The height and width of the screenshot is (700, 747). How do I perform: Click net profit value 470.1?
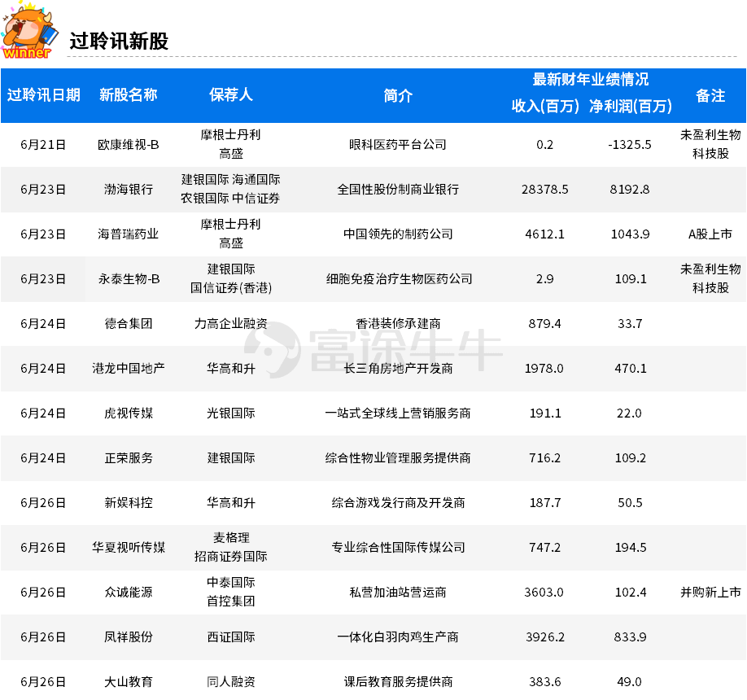pos(631,369)
